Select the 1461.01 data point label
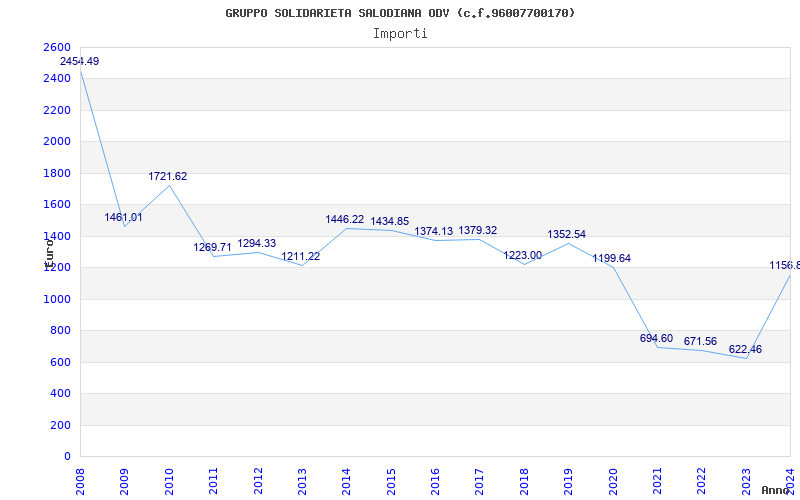This screenshot has height=500, width=800. point(124,218)
